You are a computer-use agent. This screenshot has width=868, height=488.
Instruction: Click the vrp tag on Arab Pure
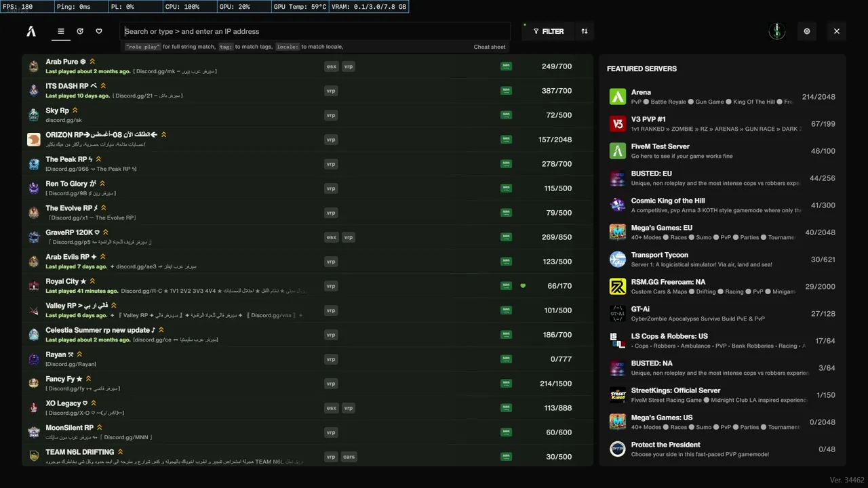pyautogui.click(x=349, y=66)
